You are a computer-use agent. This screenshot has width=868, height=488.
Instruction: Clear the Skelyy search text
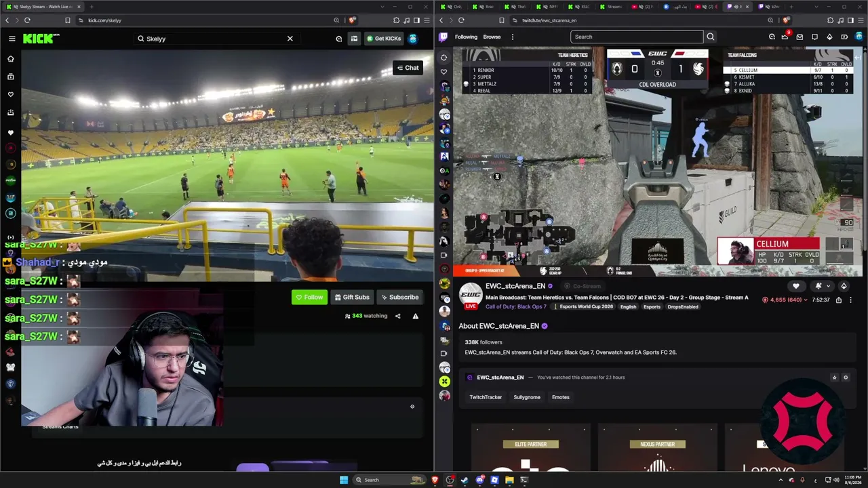[290, 39]
